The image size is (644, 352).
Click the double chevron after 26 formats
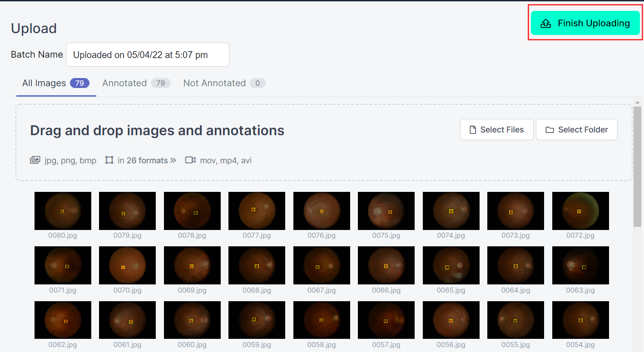pos(173,160)
